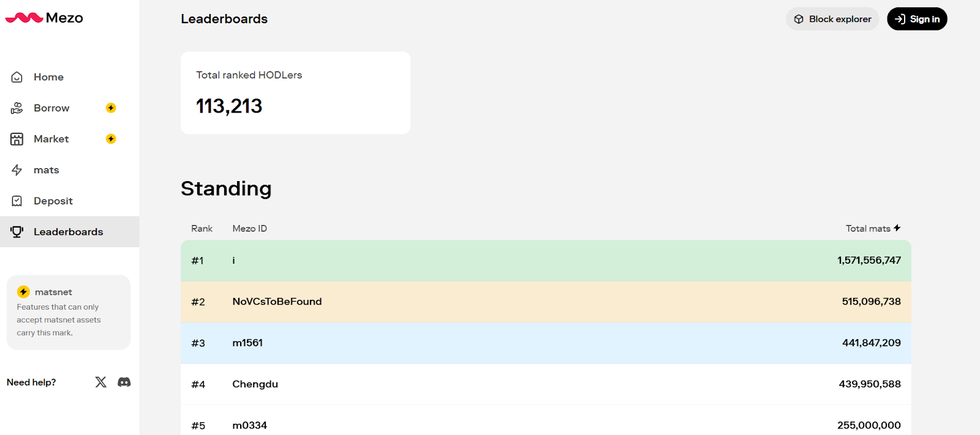Open the X (Twitter) help link
This screenshot has height=435, width=980.
(101, 382)
